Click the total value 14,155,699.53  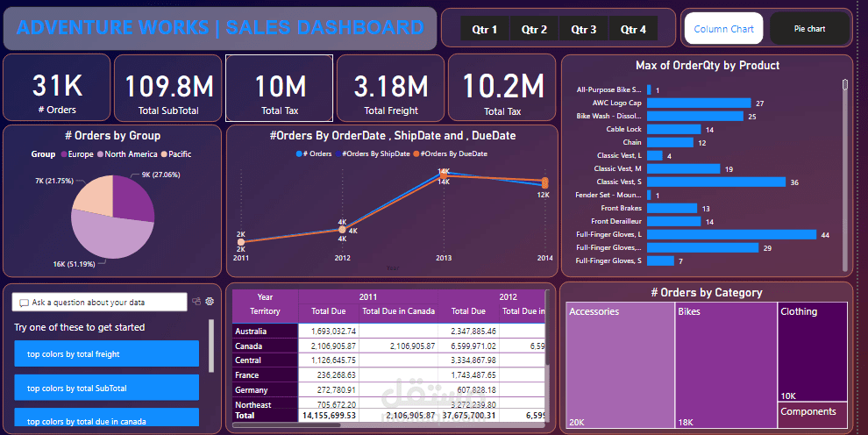[329, 415]
